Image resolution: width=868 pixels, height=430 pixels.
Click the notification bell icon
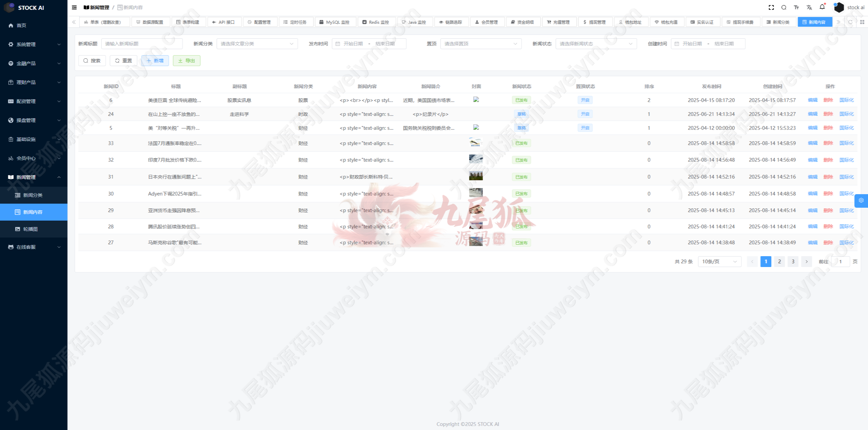click(822, 7)
